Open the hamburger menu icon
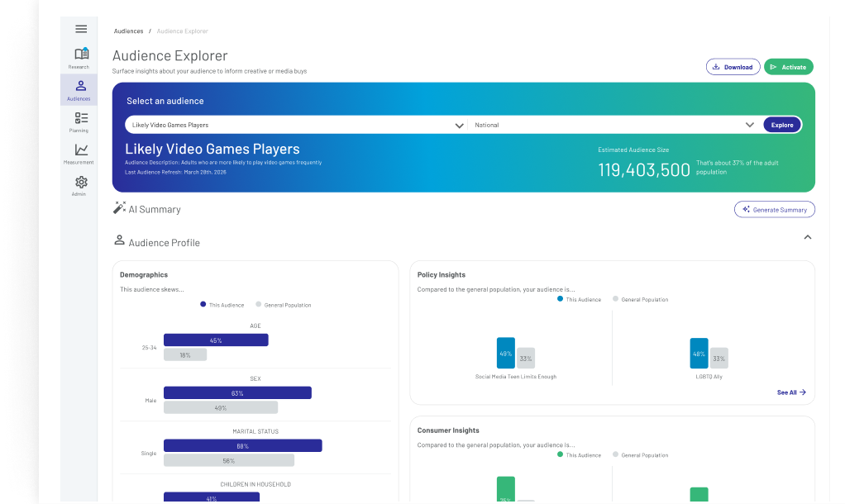The height and width of the screenshot is (504, 845). click(81, 29)
